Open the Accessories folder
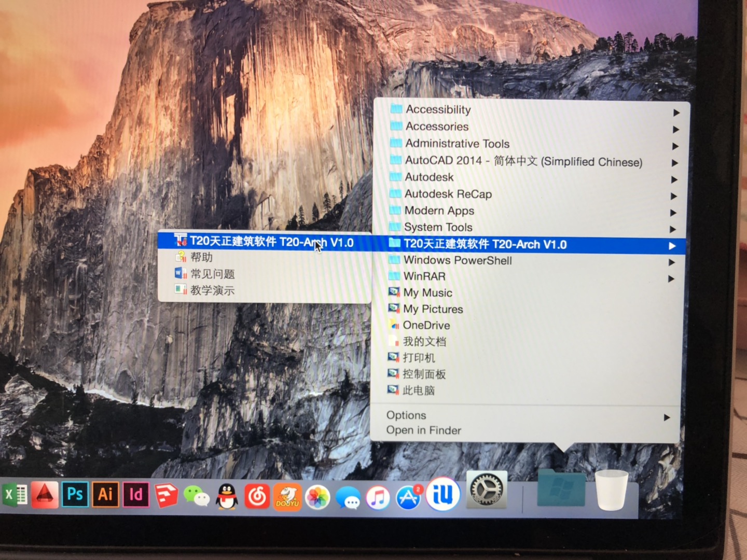Screen dimensions: 747x560 tap(532, 127)
